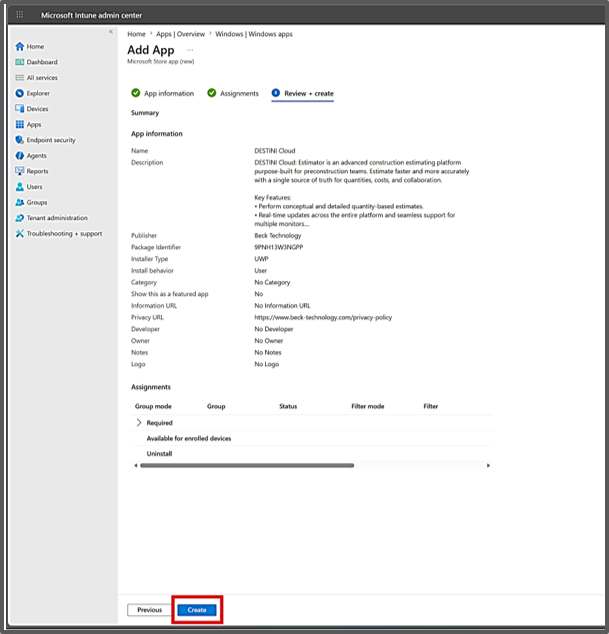
Task: Open Explorer icon in the sidebar
Action: 19,93
